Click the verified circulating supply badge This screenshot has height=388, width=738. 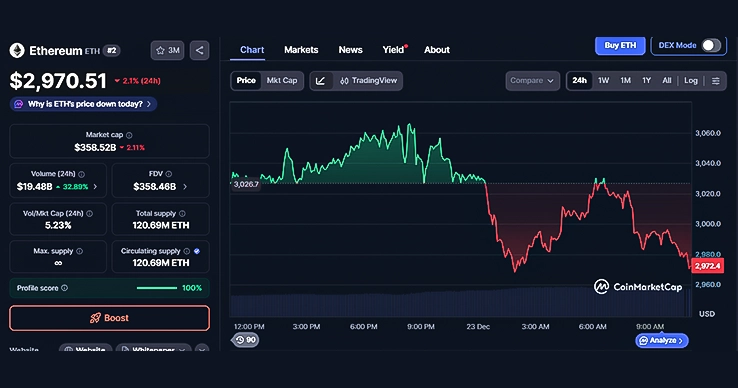point(197,251)
